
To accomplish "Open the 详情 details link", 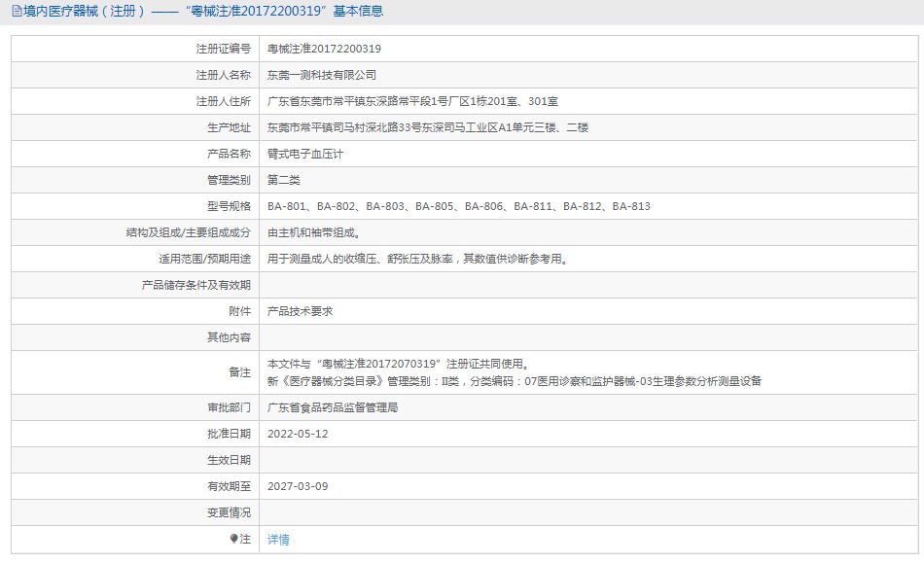I will [278, 540].
